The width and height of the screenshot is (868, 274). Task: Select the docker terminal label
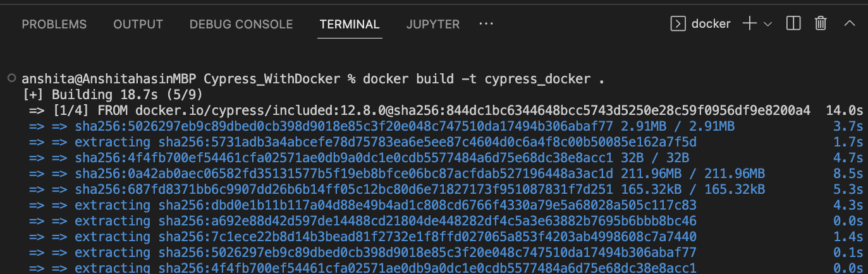pyautogui.click(x=711, y=24)
